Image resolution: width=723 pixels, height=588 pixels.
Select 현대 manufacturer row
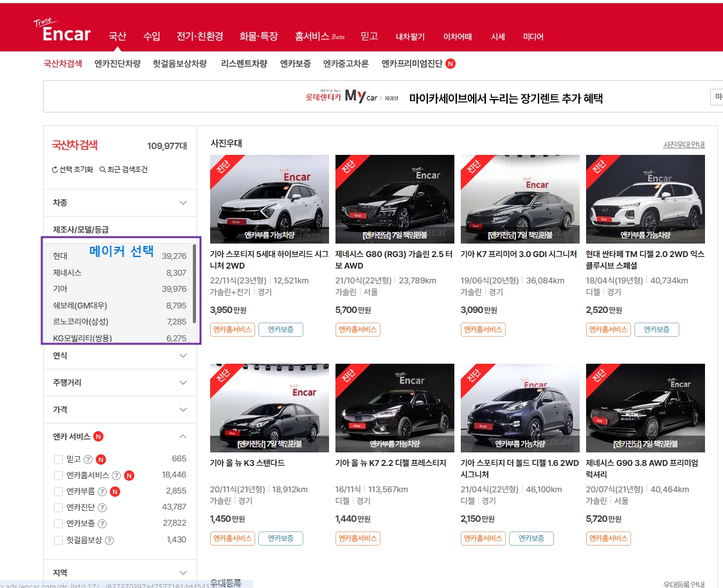tap(120, 256)
